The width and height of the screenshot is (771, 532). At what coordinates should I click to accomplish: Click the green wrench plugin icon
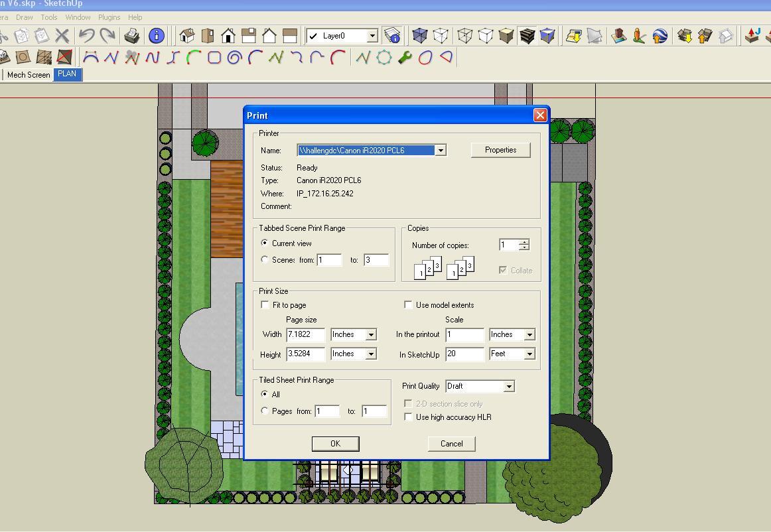coord(405,58)
